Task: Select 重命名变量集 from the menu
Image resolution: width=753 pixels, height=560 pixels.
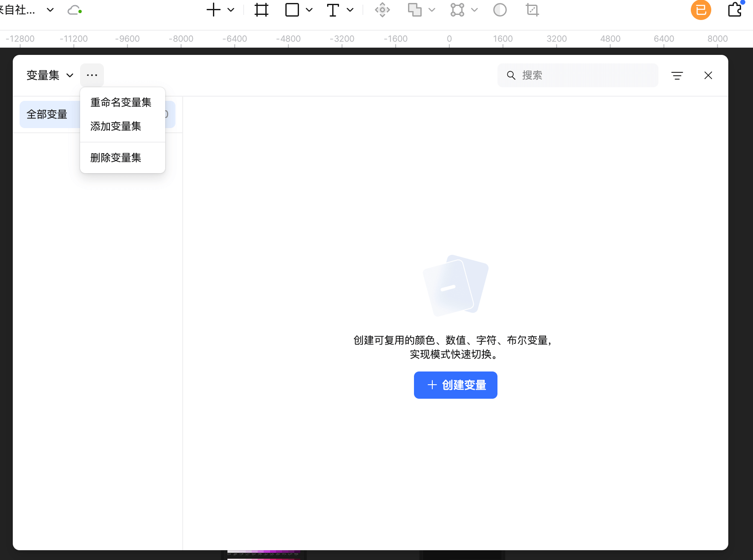Action: [121, 102]
